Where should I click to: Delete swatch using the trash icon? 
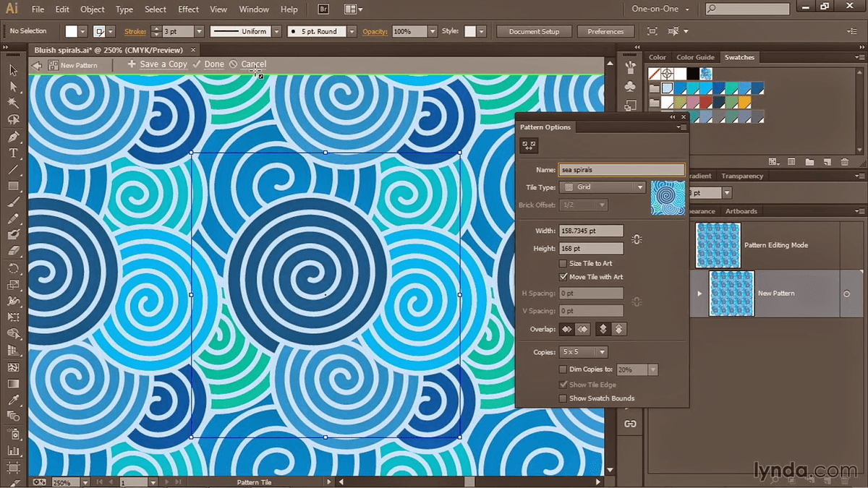(846, 162)
